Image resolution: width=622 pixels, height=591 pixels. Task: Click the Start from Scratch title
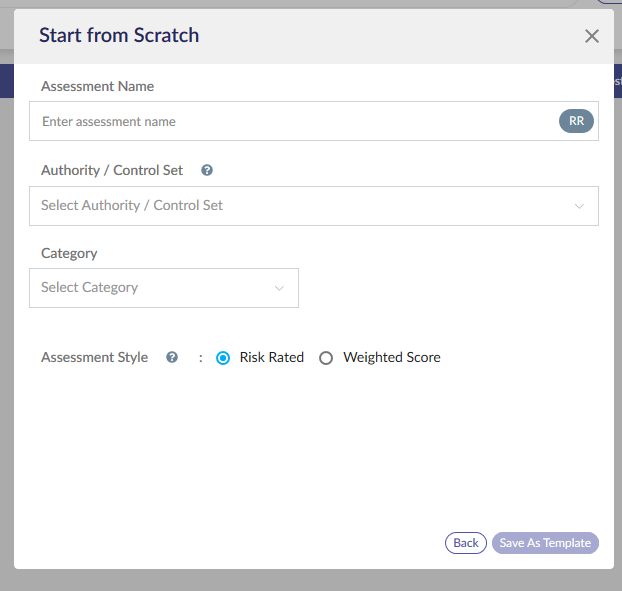[x=119, y=35]
